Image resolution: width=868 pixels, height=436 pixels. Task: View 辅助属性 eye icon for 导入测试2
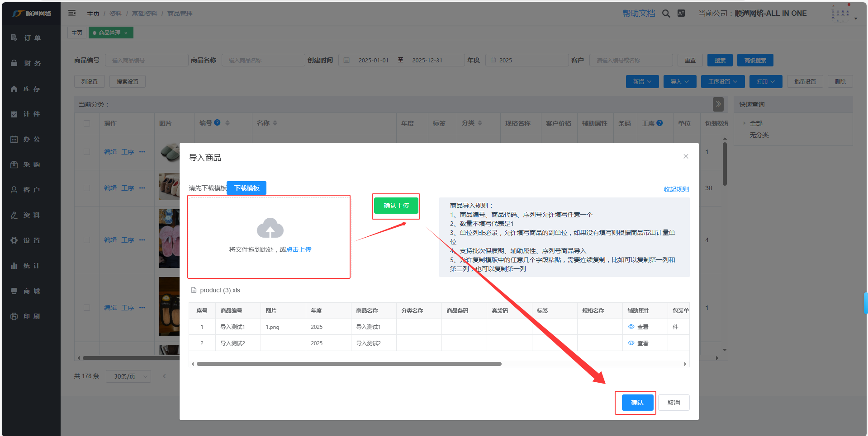click(631, 343)
